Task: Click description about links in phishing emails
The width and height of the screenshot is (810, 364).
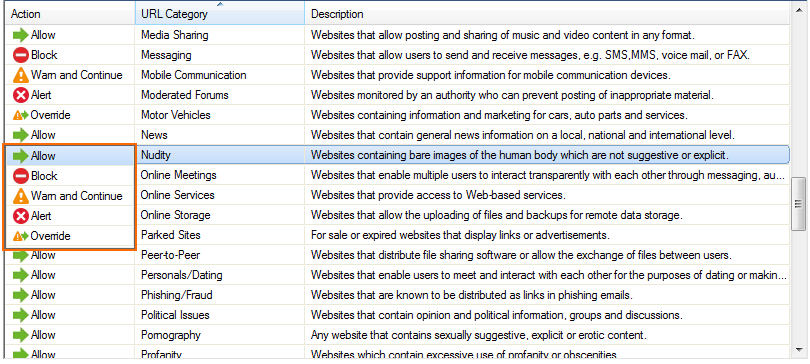Action: [x=472, y=295]
